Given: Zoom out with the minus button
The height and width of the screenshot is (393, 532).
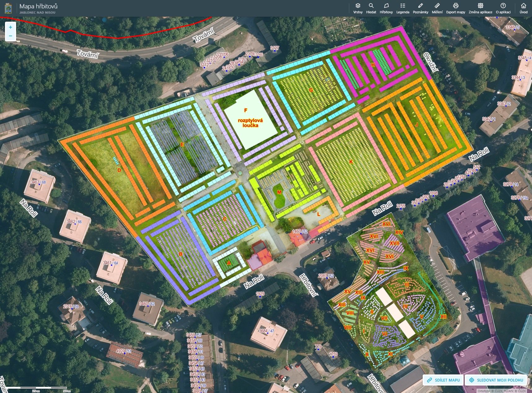Looking at the screenshot, I should (11, 36).
